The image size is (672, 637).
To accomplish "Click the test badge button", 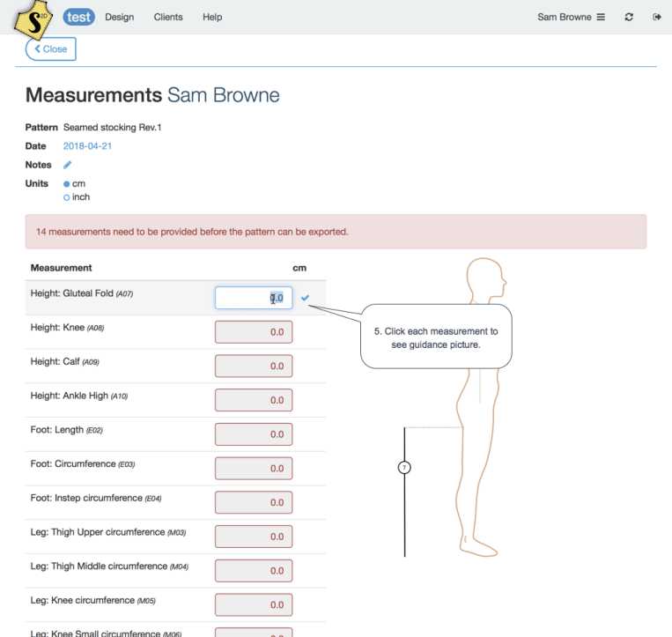I will pos(79,17).
